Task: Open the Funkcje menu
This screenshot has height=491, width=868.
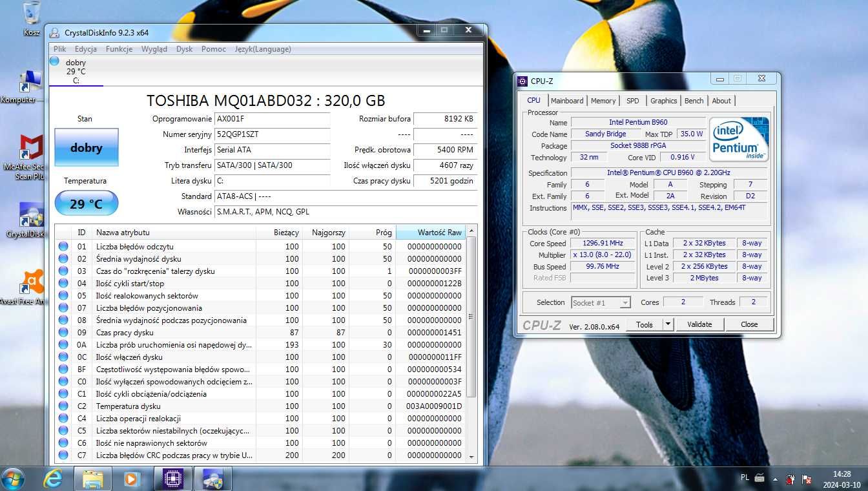Action: coord(119,49)
